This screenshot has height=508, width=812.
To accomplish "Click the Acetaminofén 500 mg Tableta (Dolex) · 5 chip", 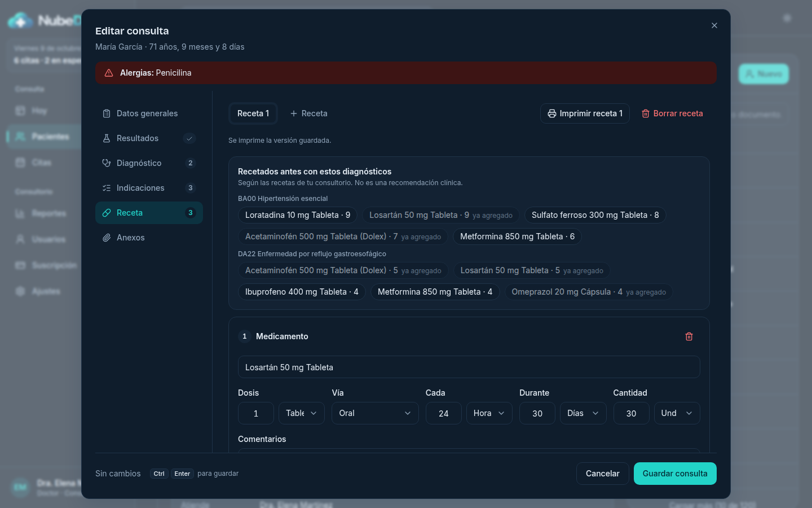I will pyautogui.click(x=343, y=270).
